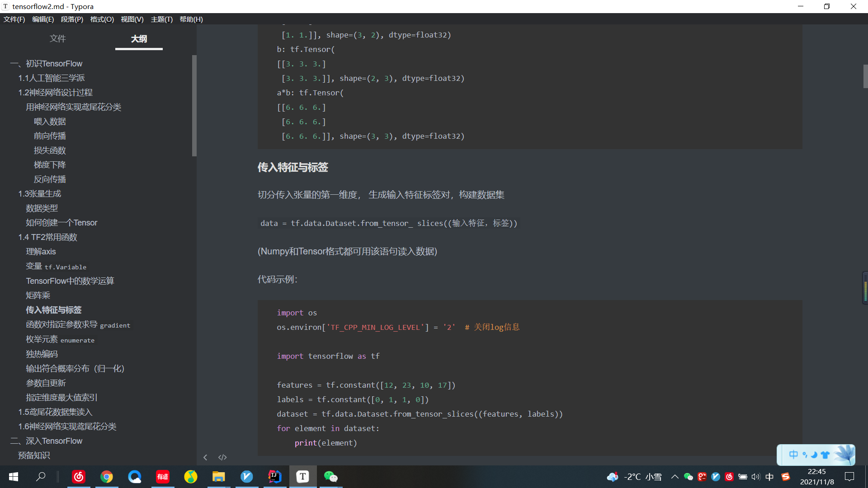Image resolution: width=868 pixels, height=488 pixels.
Task: Toggle source code mode icon
Action: pyautogui.click(x=222, y=457)
